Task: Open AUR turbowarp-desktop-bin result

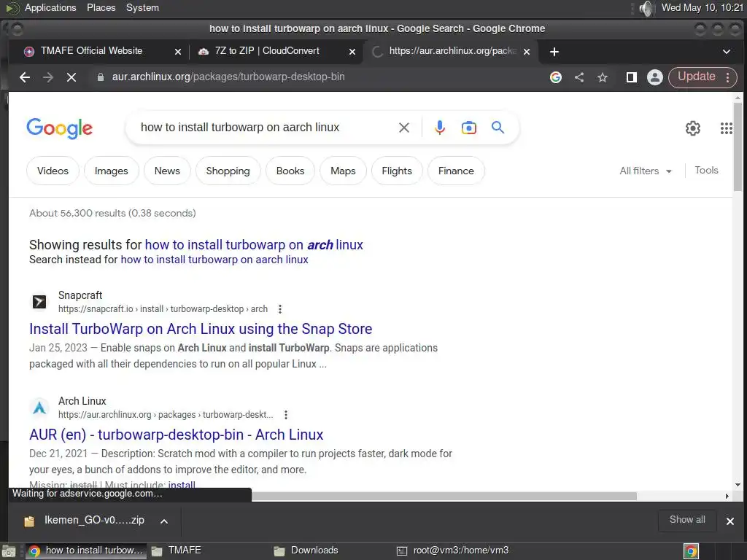Action: (x=177, y=435)
